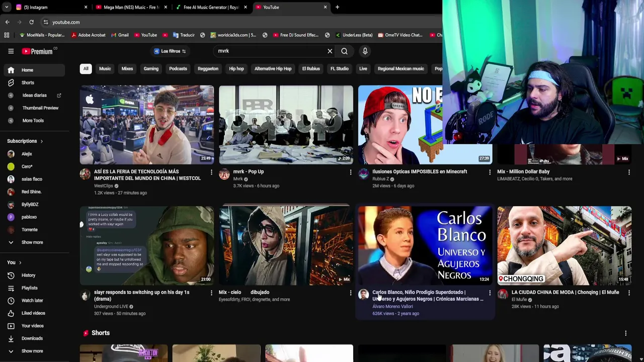Select the Live filter chip

pos(363,69)
